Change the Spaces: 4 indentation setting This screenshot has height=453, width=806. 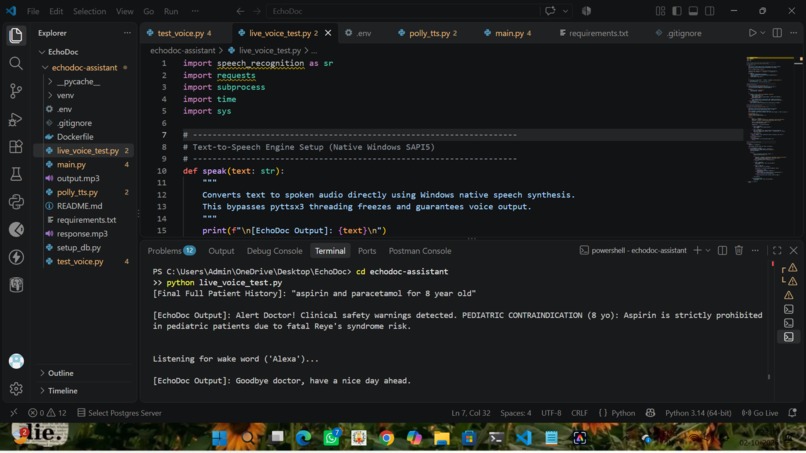coord(516,412)
